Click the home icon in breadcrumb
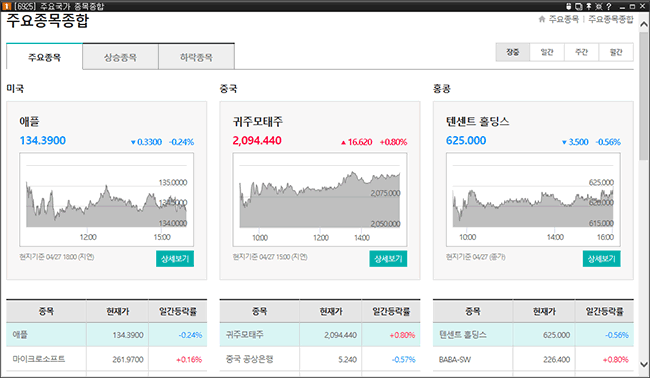 [542, 19]
